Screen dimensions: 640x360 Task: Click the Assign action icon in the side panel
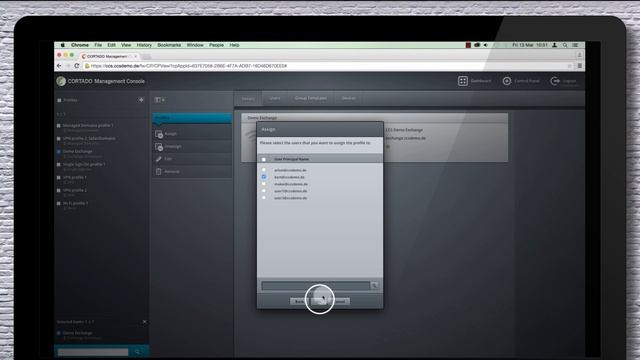pyautogui.click(x=159, y=134)
